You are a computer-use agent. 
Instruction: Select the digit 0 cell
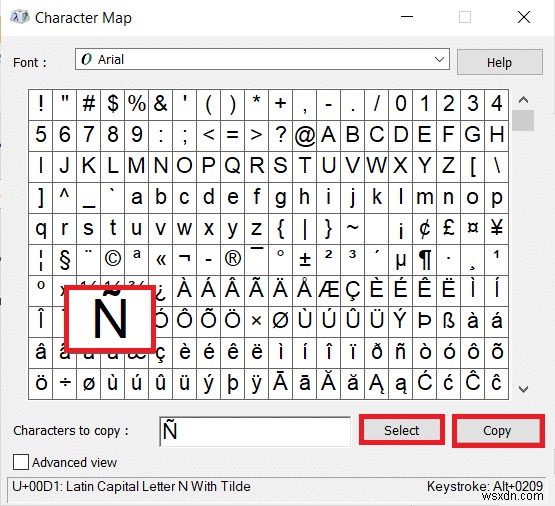[401, 105]
